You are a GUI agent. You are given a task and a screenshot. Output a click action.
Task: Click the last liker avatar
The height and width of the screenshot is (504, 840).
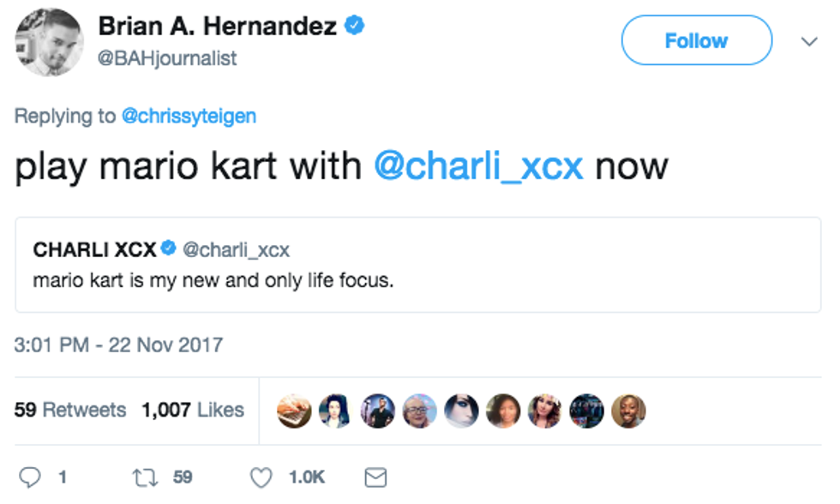pos(628,411)
